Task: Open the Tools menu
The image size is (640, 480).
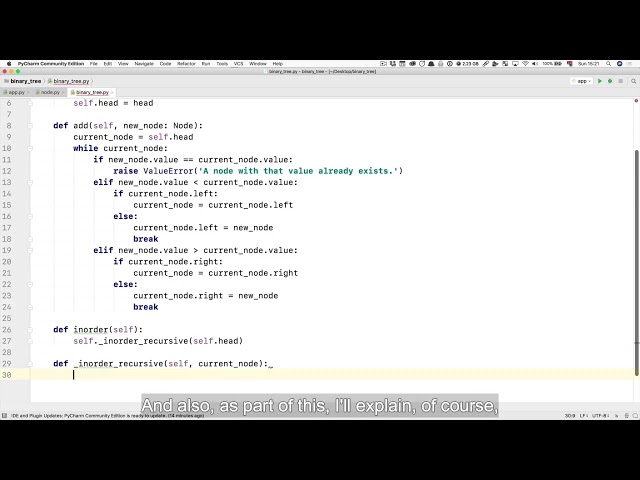Action: click(222, 64)
